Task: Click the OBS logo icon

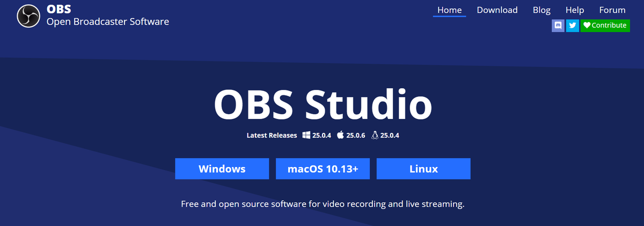Action: [x=28, y=16]
